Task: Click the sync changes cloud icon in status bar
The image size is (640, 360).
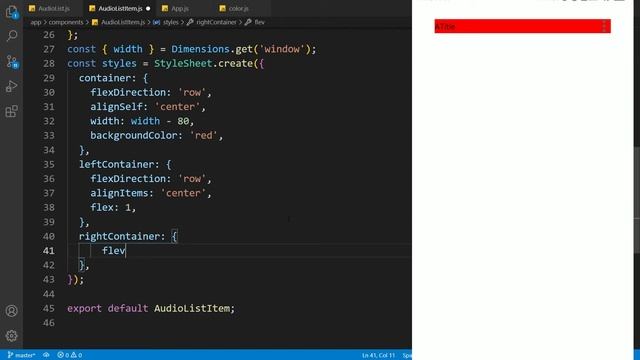Action: coord(46,355)
